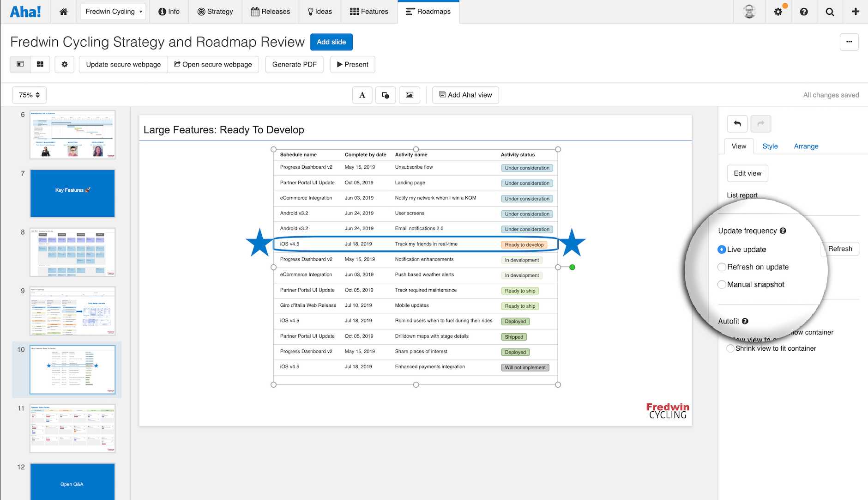
Task: Open settings gear in top right
Action: coord(778,12)
